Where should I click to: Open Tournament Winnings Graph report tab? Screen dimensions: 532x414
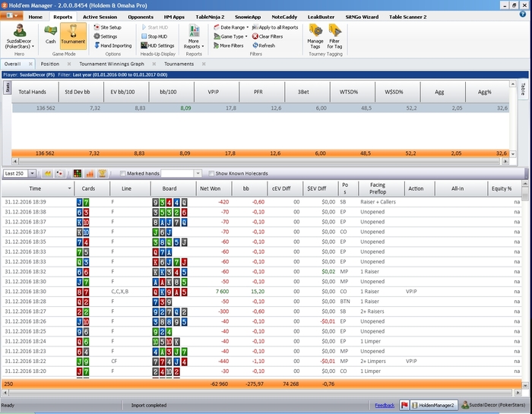tap(112, 64)
